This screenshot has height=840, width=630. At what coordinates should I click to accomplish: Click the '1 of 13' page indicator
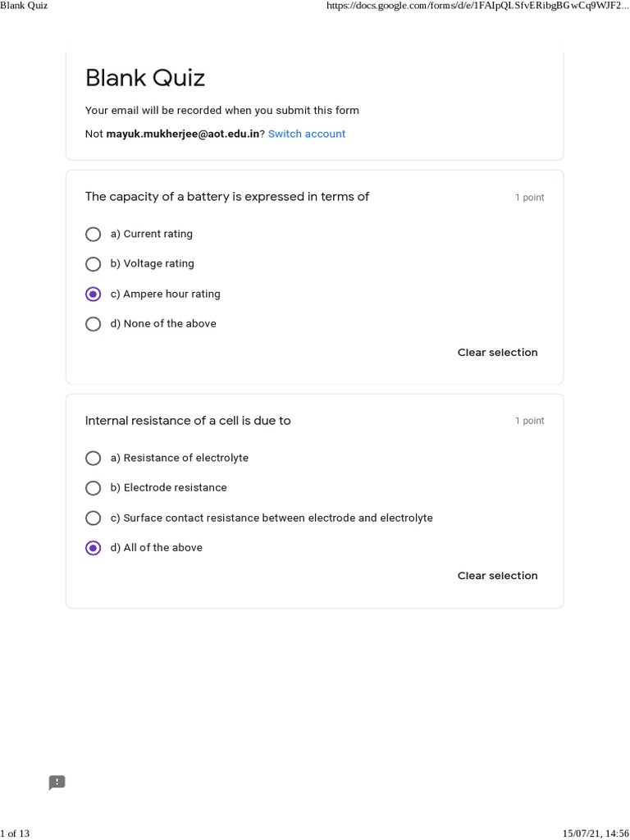pos(15,833)
